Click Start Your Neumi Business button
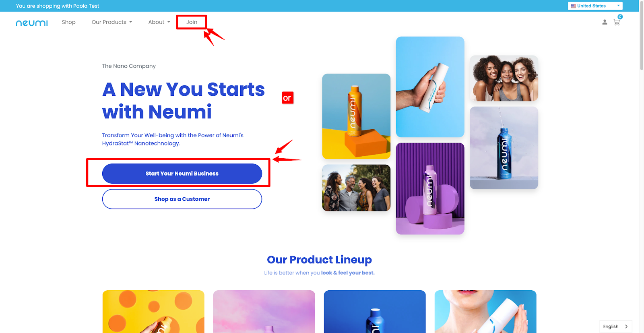Viewport: 644px width, 333px height. tap(182, 174)
